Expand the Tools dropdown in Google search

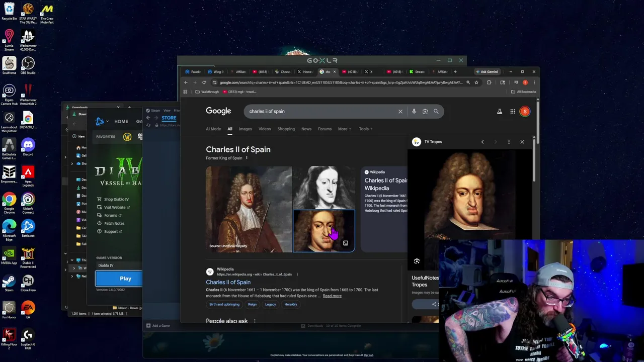coord(365,129)
